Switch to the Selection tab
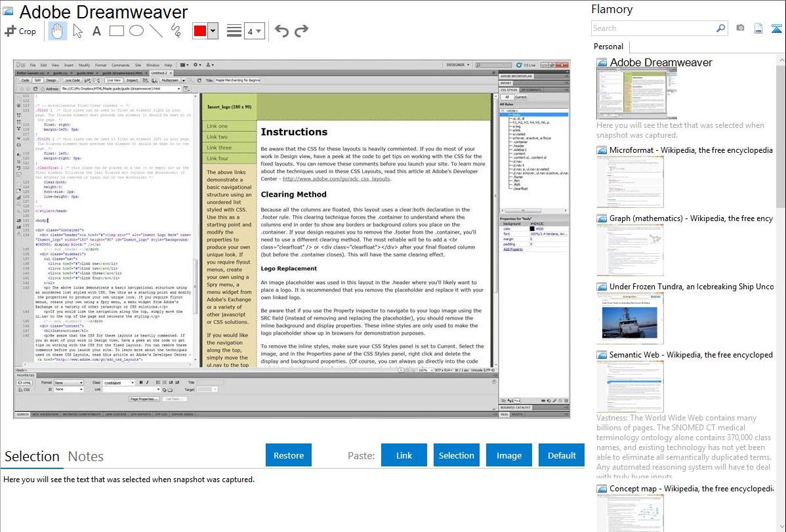Viewport: 786px width, 532px height. [x=32, y=457]
